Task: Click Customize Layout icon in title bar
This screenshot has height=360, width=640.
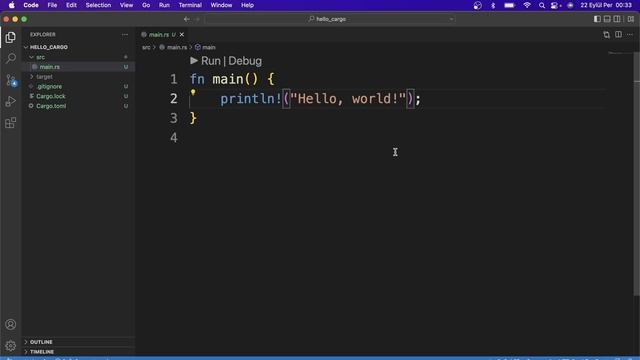Action: click(631, 19)
